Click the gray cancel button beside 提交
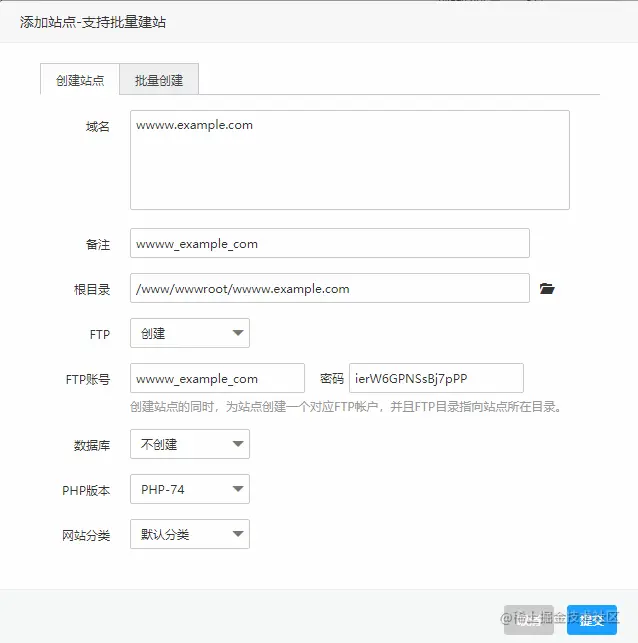 coord(529,620)
